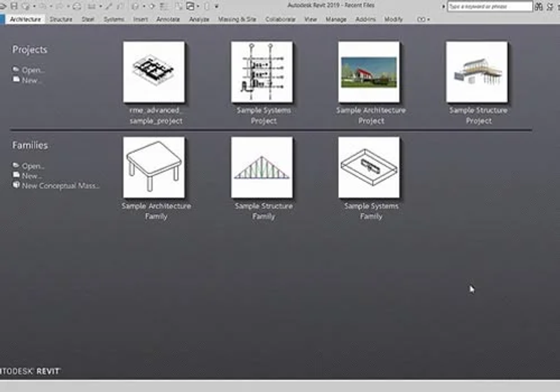Viewport: 560px width, 392px height.
Task: Open the Sample Structure Project thumbnail
Action: coord(477,72)
